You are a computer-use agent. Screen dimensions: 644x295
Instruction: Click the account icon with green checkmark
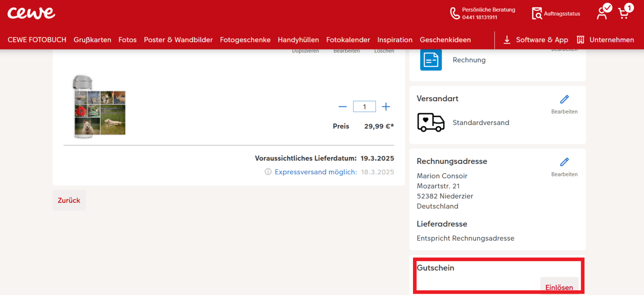[602, 13]
